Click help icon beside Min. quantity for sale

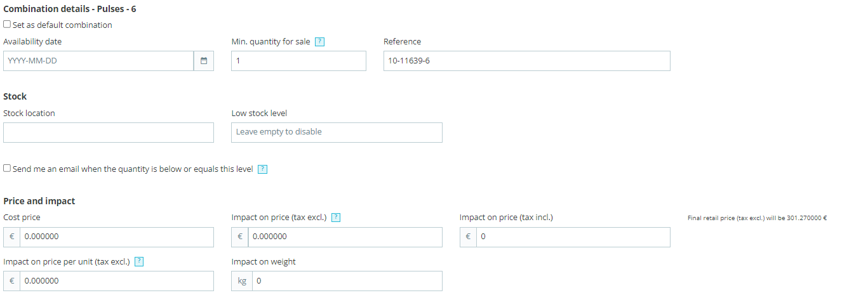[x=320, y=42]
